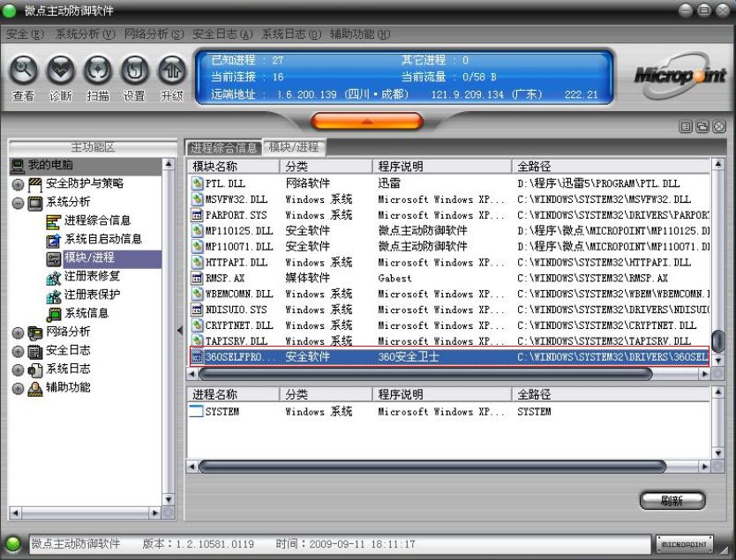Screen dimensions: 736x560
Task: Sort module list by 分类 column header
Action: 327,167
